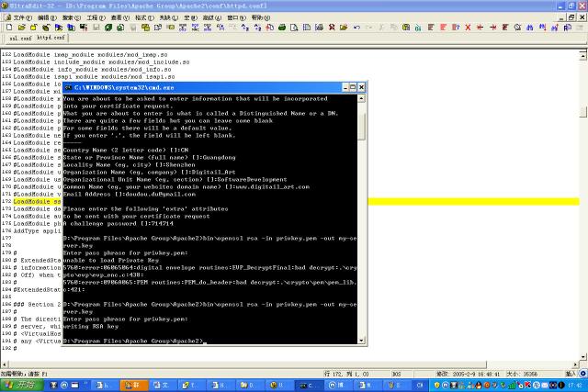Open the 格式(T) Format menu
The image size is (588, 392).
pos(144,17)
